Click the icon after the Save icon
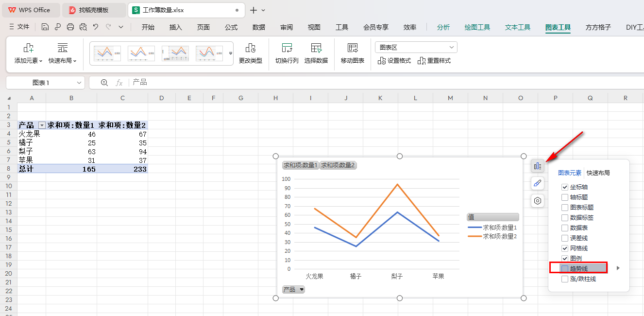 point(58,27)
